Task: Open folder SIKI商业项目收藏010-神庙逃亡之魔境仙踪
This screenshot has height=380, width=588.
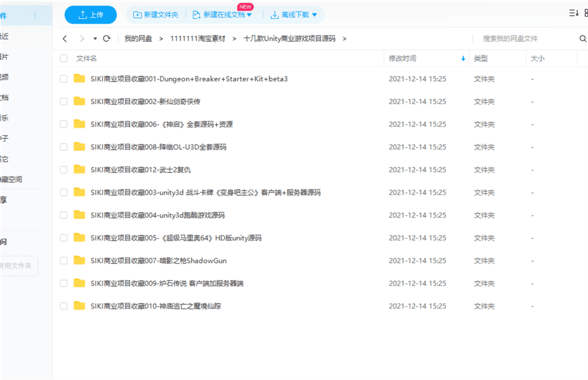Action: pyautogui.click(x=156, y=306)
